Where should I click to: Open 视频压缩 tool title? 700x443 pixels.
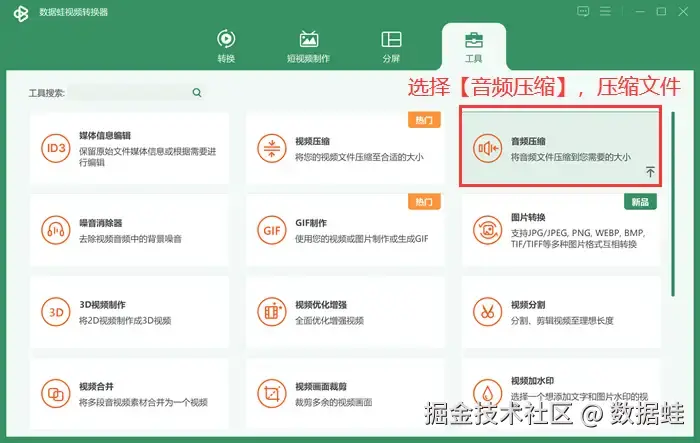[312, 142]
